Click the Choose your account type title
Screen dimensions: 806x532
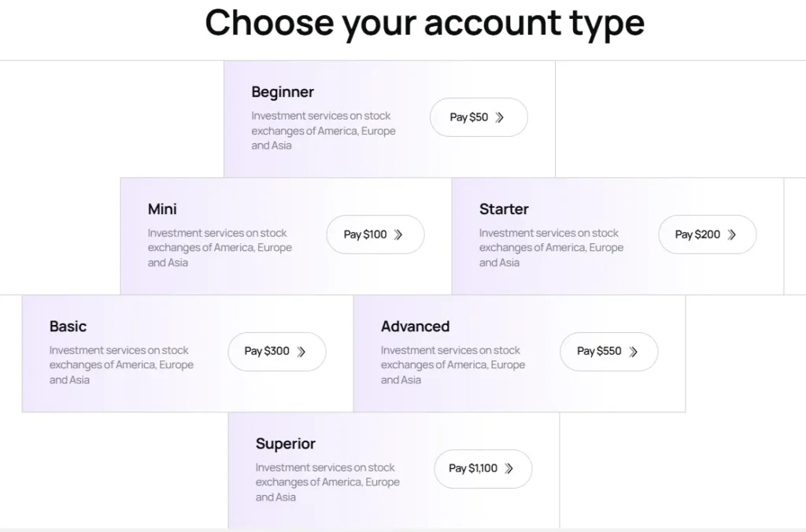(x=424, y=22)
